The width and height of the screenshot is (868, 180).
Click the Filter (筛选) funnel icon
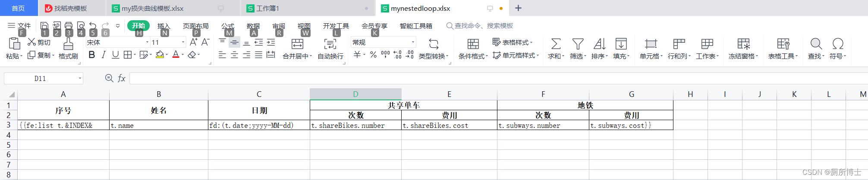pyautogui.click(x=578, y=43)
